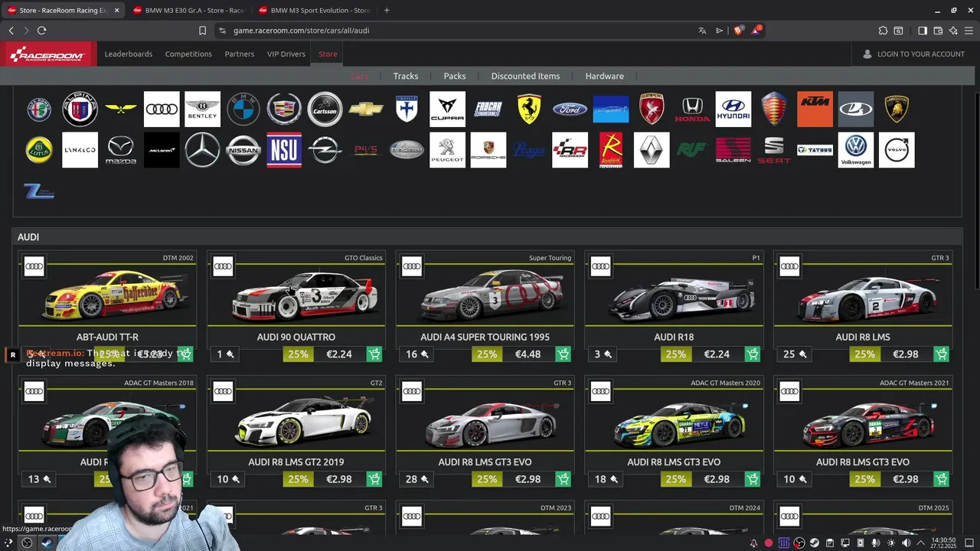
Task: Pick the NSU brand logo
Action: (x=284, y=150)
